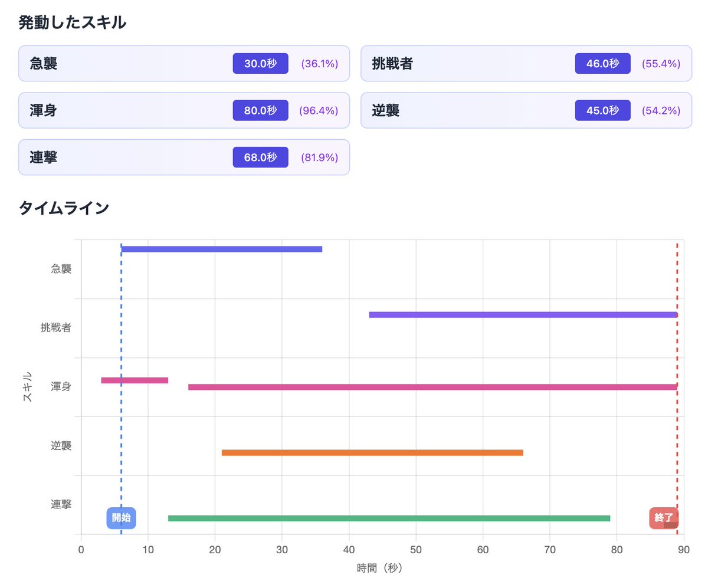
Task: Click the (81.9%) percentage on 連撃 card
Action: [x=319, y=157]
